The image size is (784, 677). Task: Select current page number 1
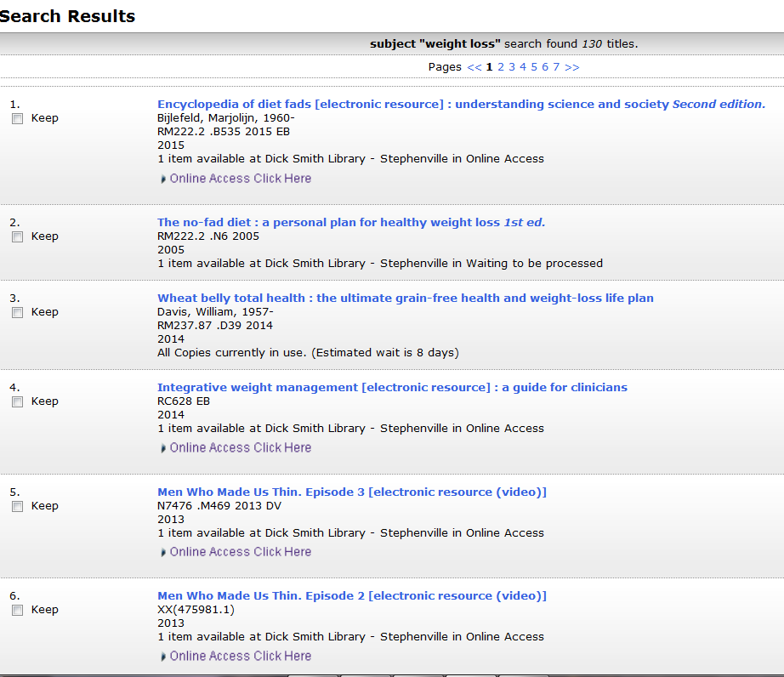pyautogui.click(x=489, y=67)
